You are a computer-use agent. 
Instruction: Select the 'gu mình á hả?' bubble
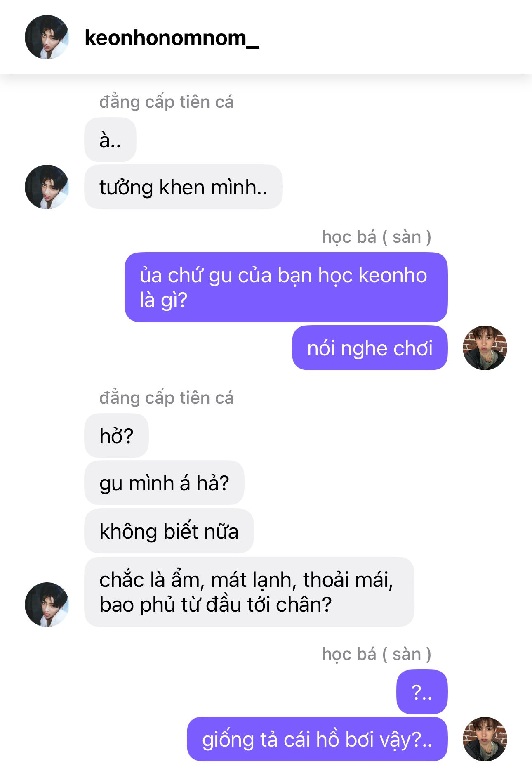pos(164,483)
